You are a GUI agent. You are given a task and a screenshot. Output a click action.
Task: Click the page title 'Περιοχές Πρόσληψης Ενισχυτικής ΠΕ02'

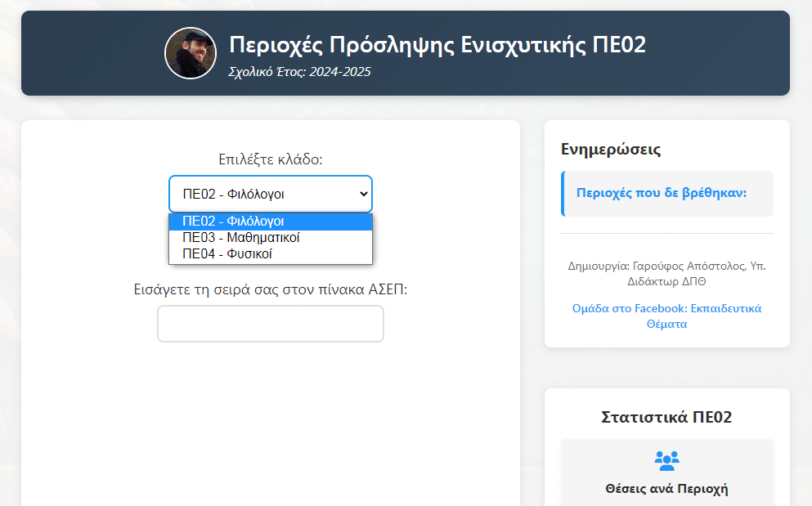click(437, 45)
